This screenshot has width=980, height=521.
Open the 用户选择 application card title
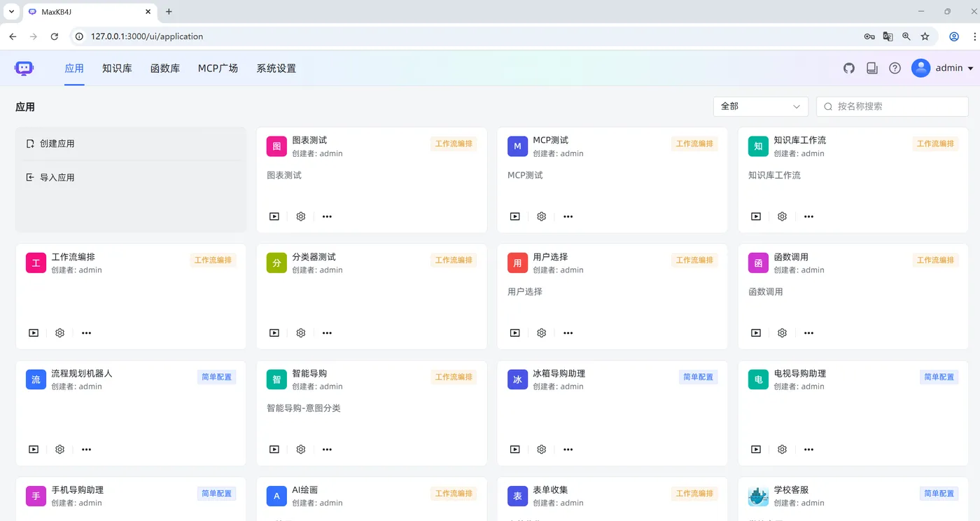[550, 257]
